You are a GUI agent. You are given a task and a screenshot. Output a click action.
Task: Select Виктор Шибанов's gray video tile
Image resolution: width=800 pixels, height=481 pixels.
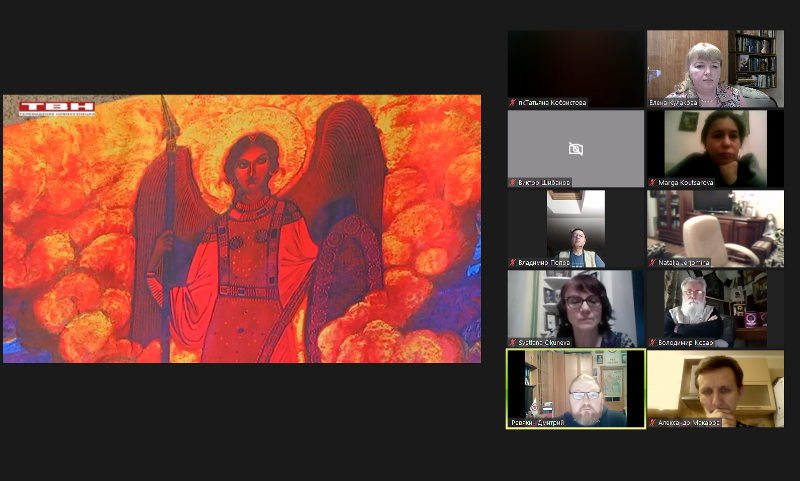576,148
